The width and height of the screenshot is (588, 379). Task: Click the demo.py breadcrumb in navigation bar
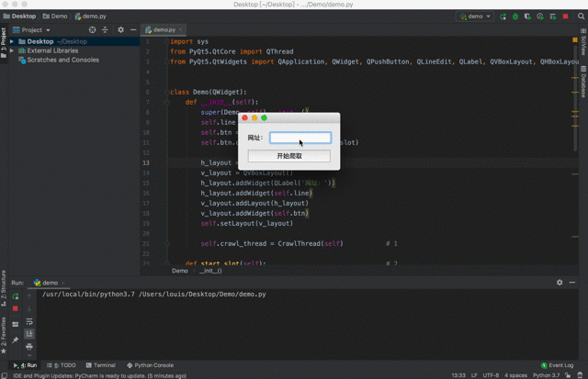pyautogui.click(x=90, y=17)
